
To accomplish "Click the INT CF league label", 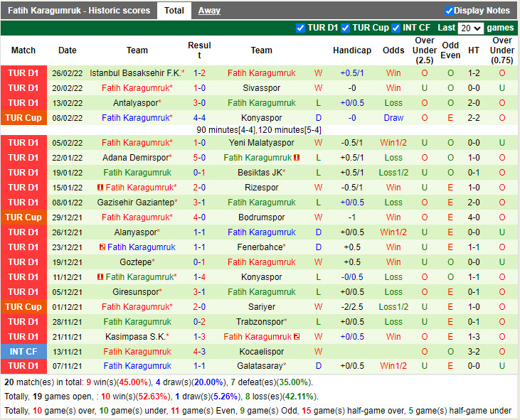I will pyautogui.click(x=23, y=352).
